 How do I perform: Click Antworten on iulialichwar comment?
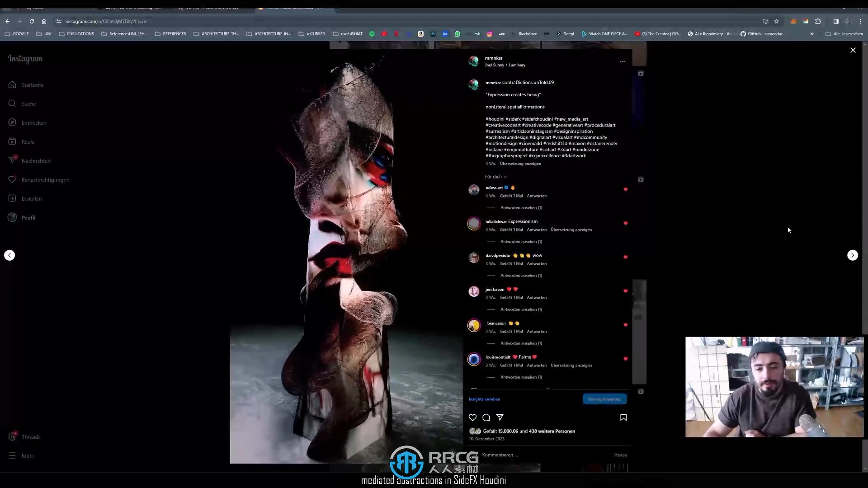coord(537,230)
